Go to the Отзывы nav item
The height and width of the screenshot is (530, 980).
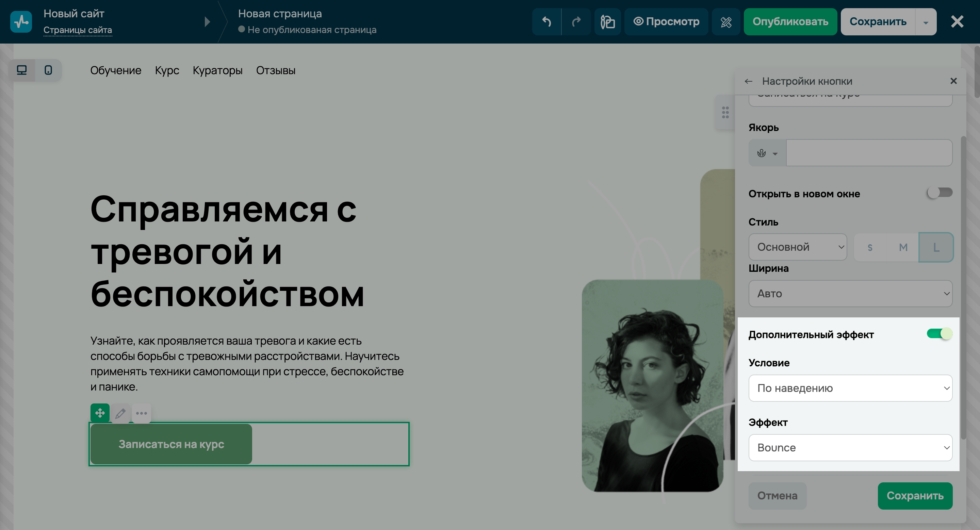click(x=276, y=70)
